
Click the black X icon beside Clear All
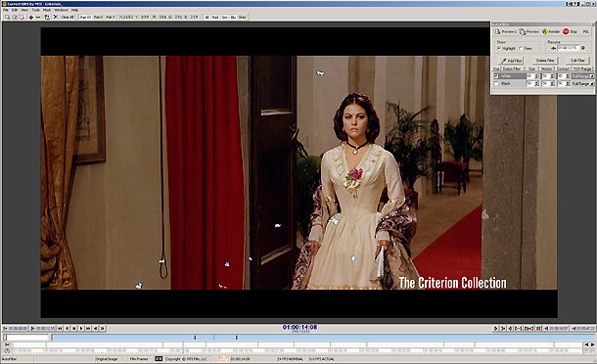(x=56, y=17)
